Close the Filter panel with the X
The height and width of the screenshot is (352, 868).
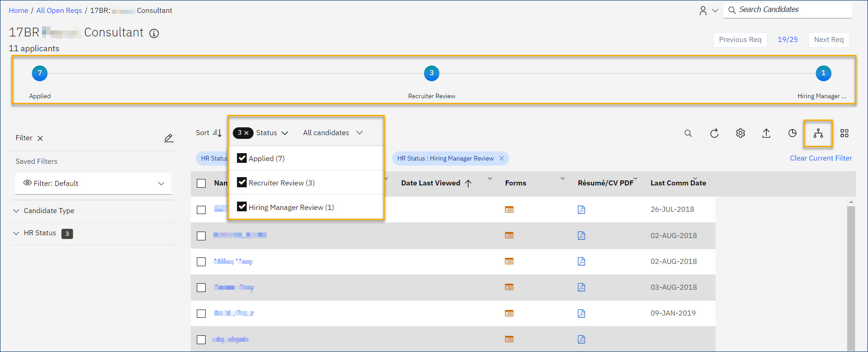(40, 138)
